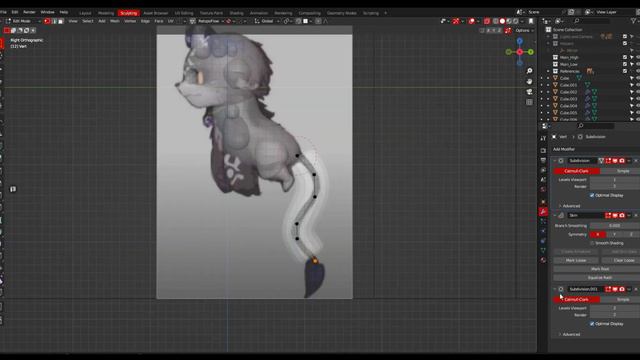Select vertex select mode icon

click(47, 21)
